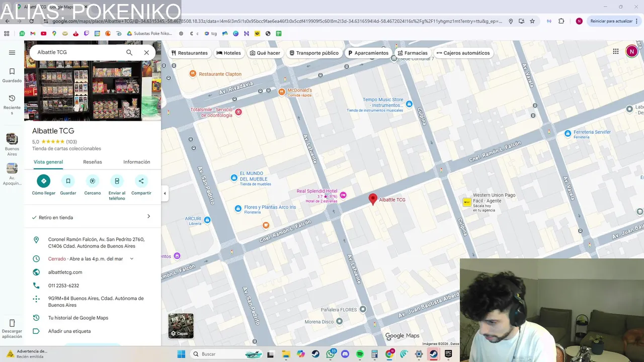
Task: Switch to the Información tab
Action: [x=137, y=162]
